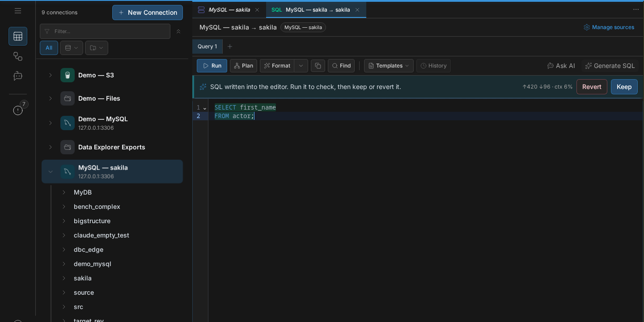
Task: Add a new query tab
Action: 230,47
